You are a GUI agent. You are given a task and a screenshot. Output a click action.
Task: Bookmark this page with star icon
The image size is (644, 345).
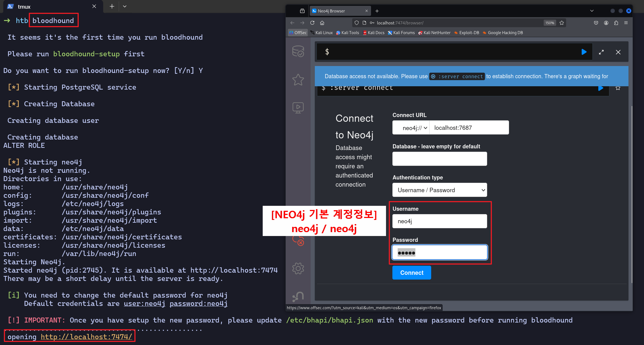pyautogui.click(x=562, y=23)
